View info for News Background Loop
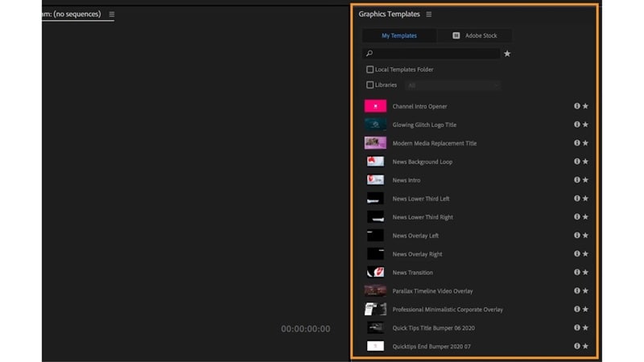Image resolution: width=644 pixels, height=362 pixels. pyautogui.click(x=577, y=162)
